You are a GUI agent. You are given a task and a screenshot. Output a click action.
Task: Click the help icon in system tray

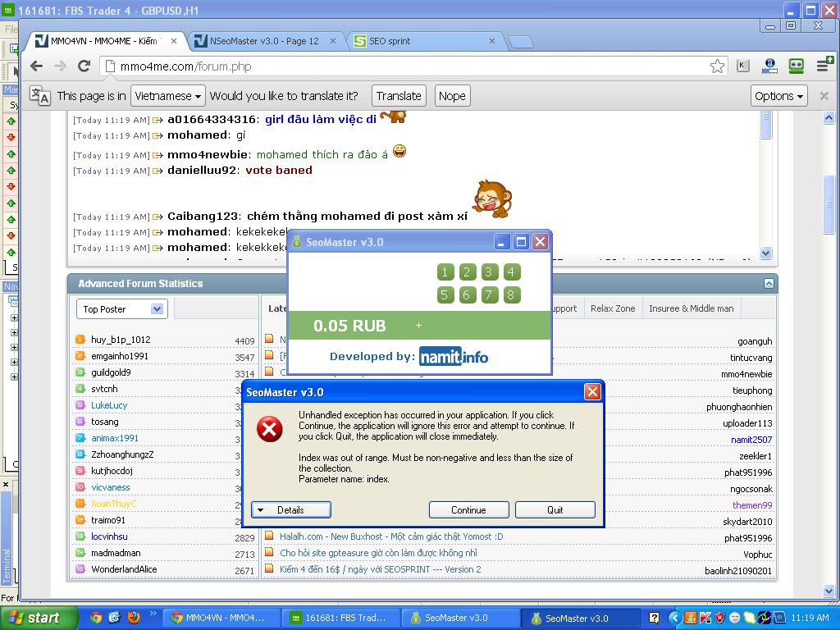[x=654, y=618]
